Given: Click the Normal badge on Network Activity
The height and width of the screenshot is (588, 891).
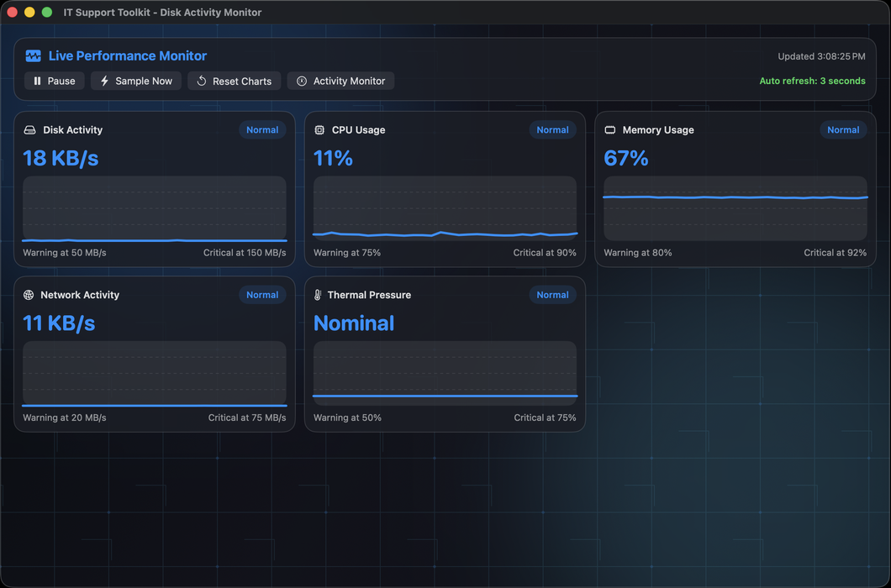Looking at the screenshot, I should [262, 295].
